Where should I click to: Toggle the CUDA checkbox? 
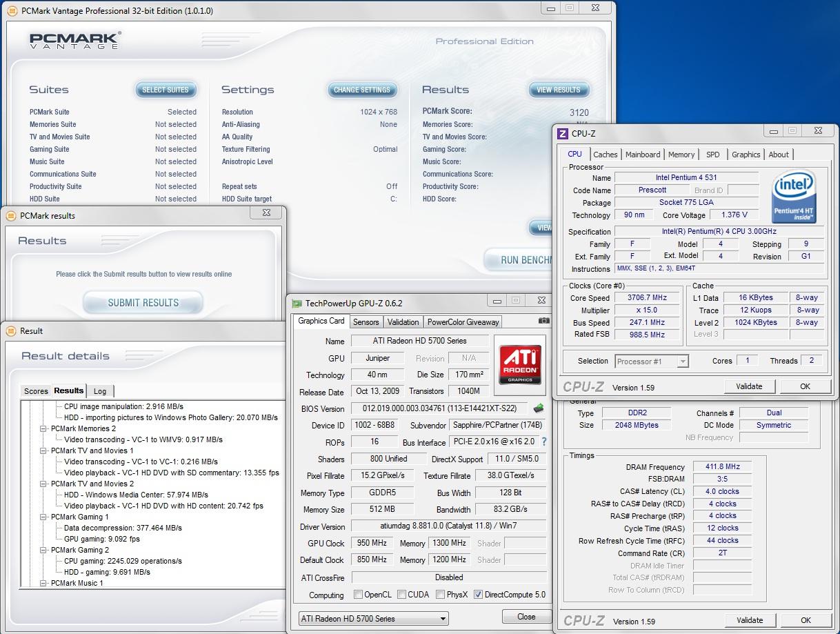pos(401,594)
